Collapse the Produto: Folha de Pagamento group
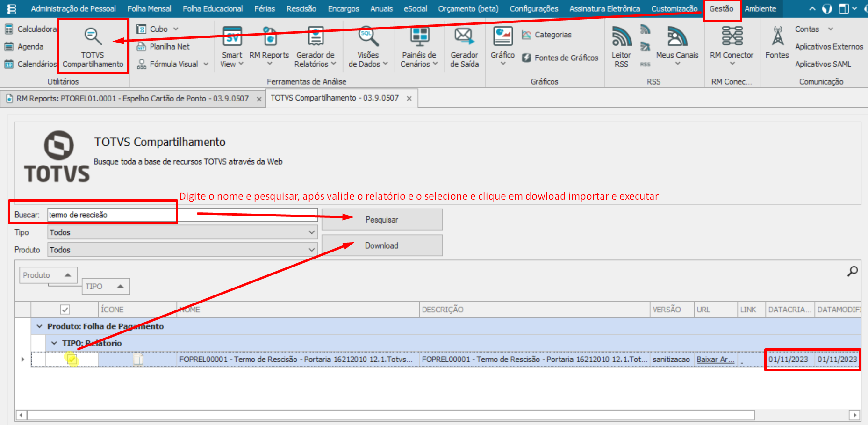 tap(39, 326)
